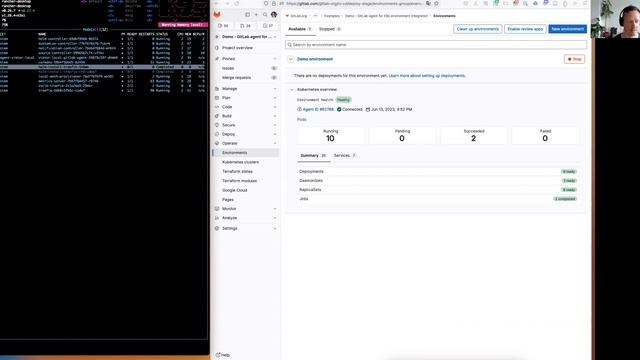Click the GitLab fox logo

pos(217,15)
